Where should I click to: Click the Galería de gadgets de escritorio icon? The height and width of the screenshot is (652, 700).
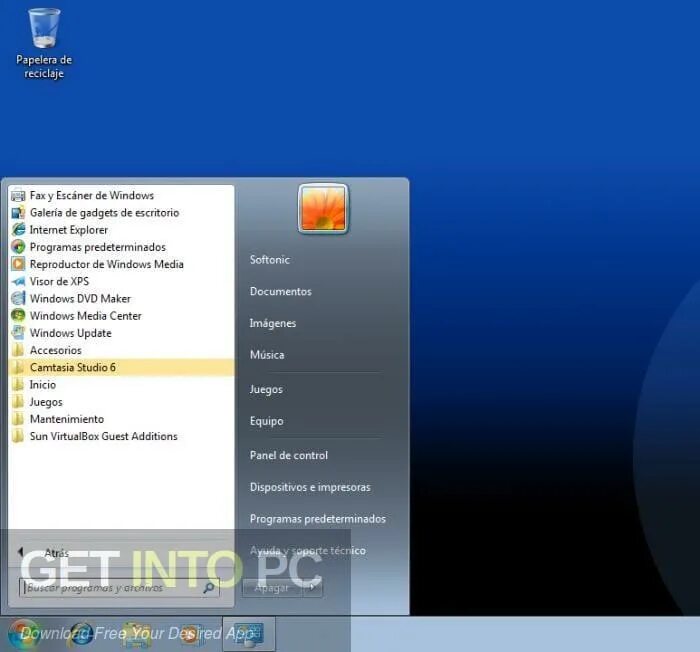18,213
